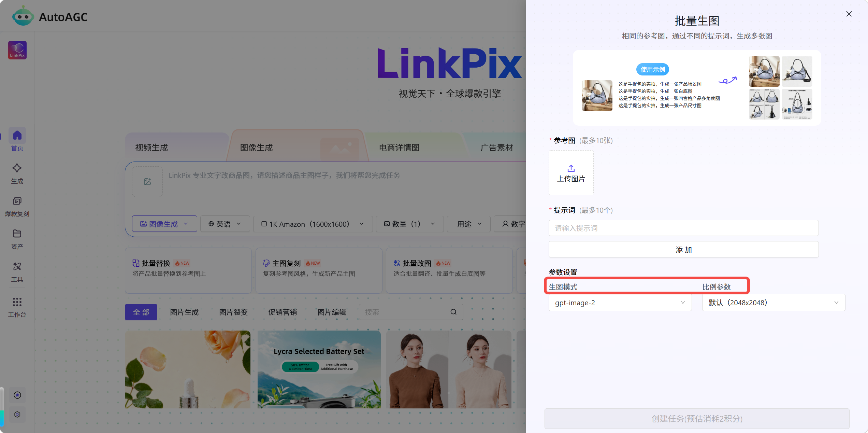The height and width of the screenshot is (433, 868).
Task: Click the 批量改图 translate icon
Action: (x=397, y=263)
